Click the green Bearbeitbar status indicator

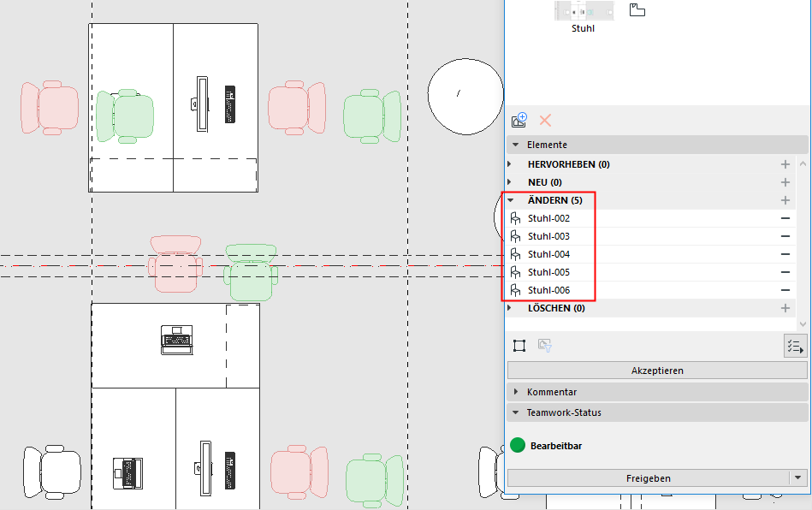(x=518, y=445)
